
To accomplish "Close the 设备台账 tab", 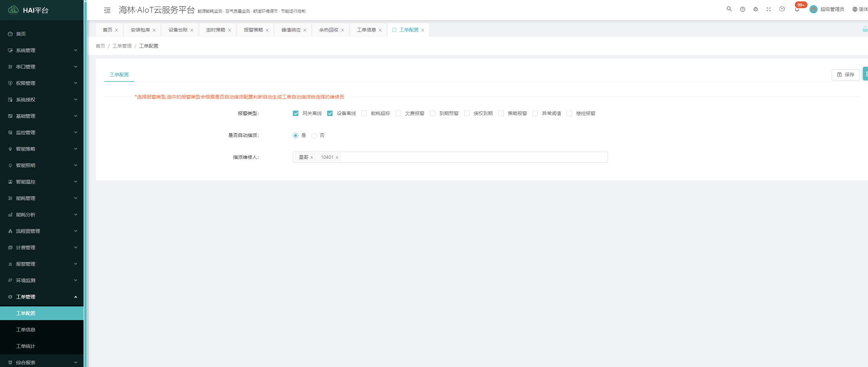I will [x=192, y=30].
